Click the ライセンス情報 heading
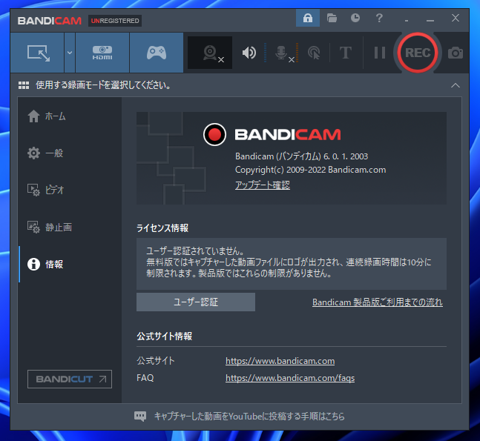Screen dimensions: 480x441 [162, 228]
